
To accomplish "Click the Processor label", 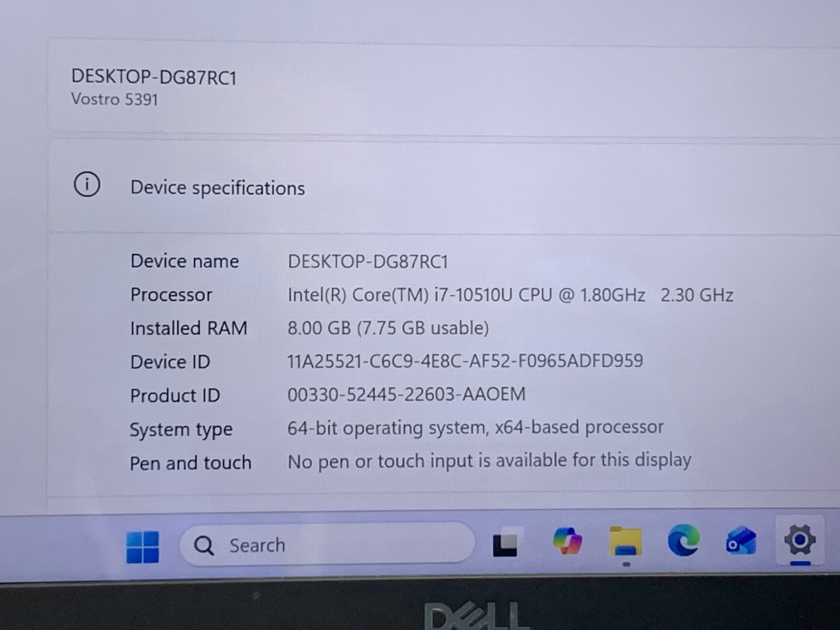I will tap(171, 295).
